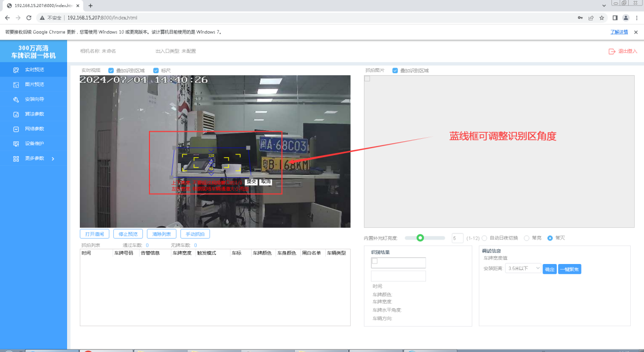The width and height of the screenshot is (644, 352).
Task: Click the 车牌号码 column header
Action: point(123,253)
